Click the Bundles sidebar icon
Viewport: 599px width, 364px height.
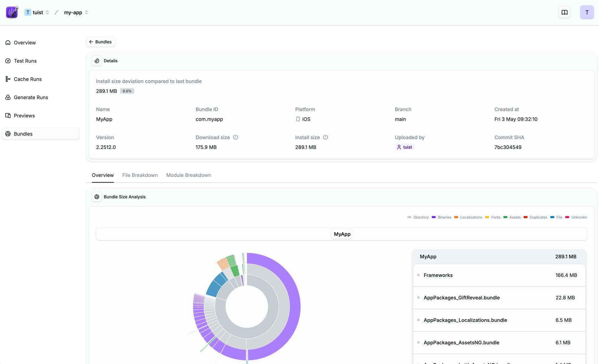coord(8,134)
